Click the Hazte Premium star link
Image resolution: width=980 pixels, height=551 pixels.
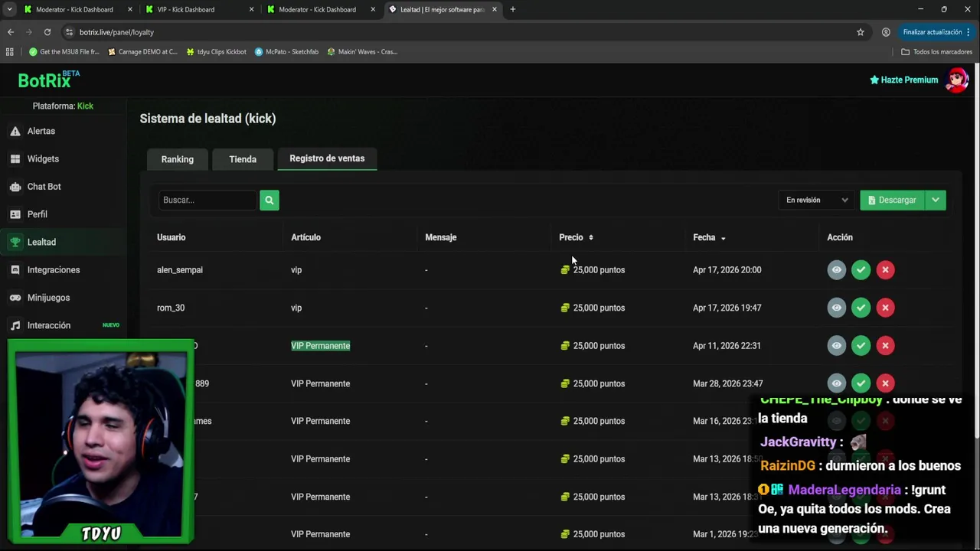click(x=903, y=80)
